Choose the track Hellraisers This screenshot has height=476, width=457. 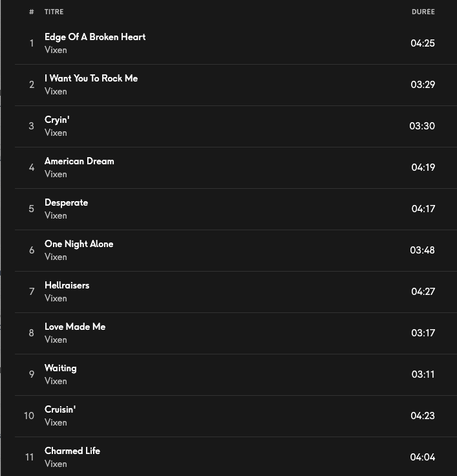[67, 285]
